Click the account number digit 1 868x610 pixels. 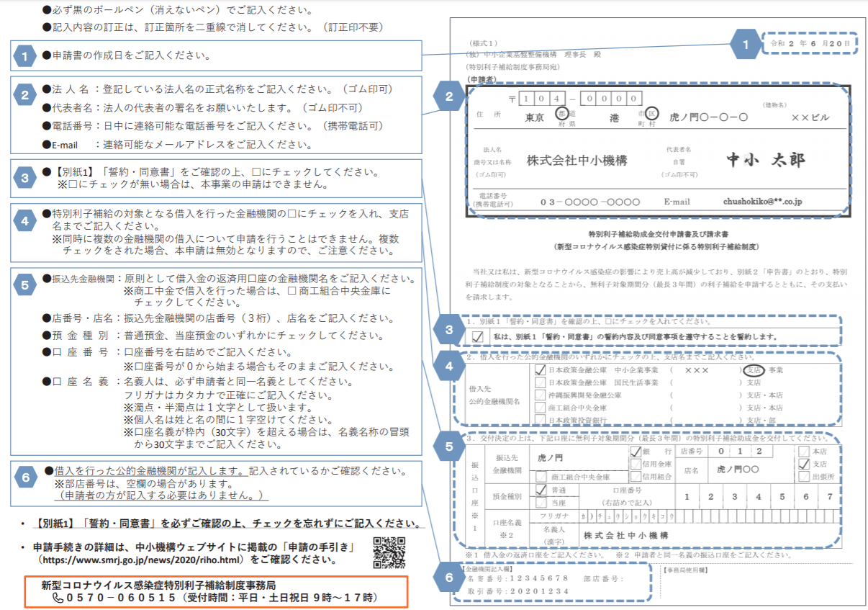tap(687, 496)
